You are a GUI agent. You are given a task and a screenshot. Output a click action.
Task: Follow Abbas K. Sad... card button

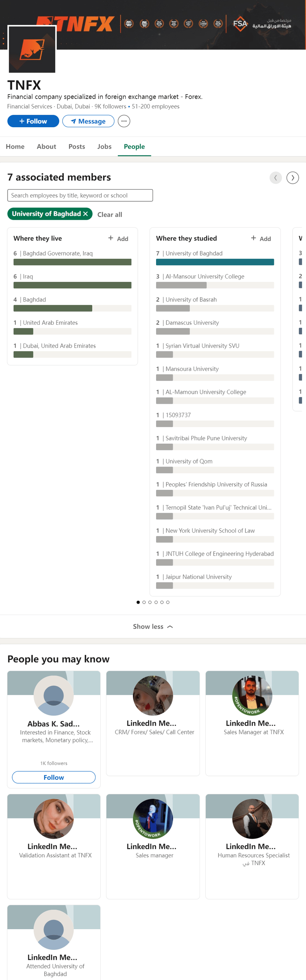pos(54,778)
